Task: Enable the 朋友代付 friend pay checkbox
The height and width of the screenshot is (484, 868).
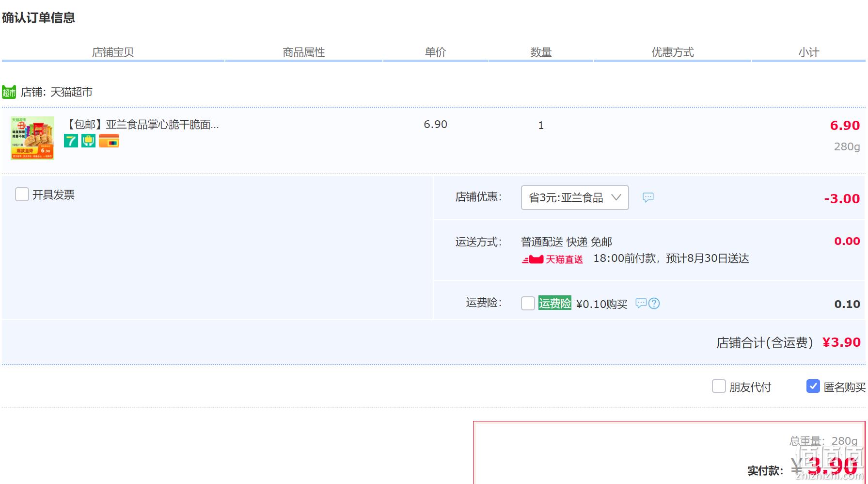Action: (x=719, y=387)
